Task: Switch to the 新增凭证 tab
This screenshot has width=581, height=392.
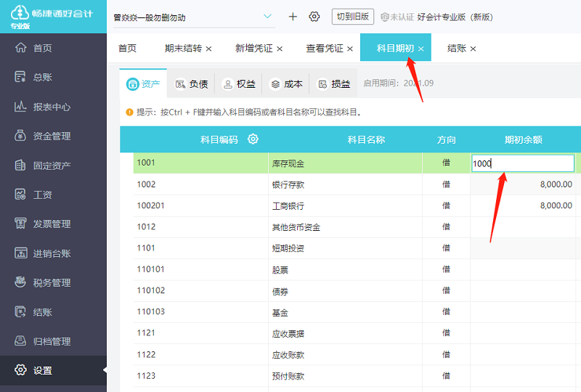Action: [253, 48]
